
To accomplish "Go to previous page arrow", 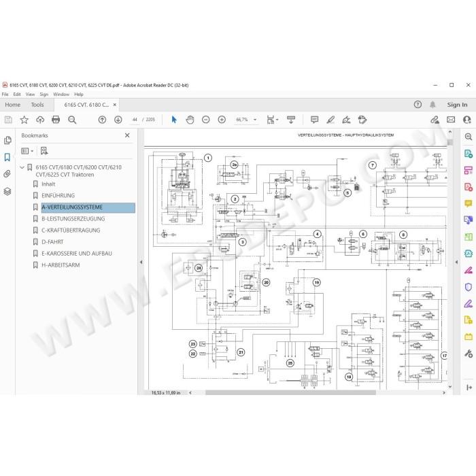I will click(102, 120).
